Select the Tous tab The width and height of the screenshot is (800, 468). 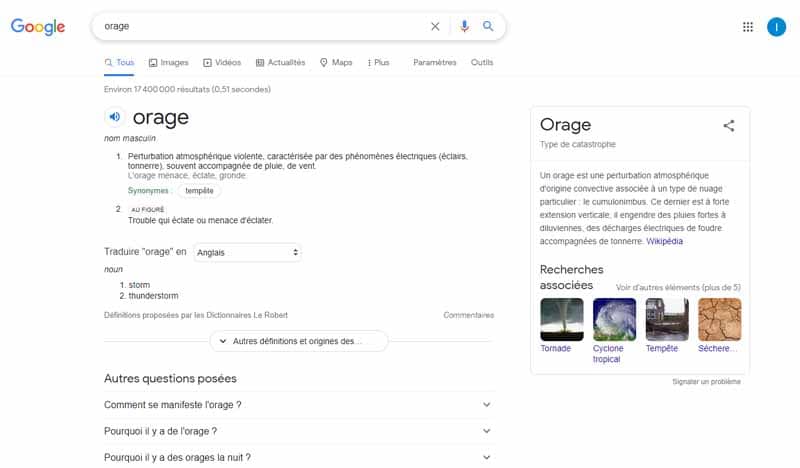pyautogui.click(x=119, y=62)
